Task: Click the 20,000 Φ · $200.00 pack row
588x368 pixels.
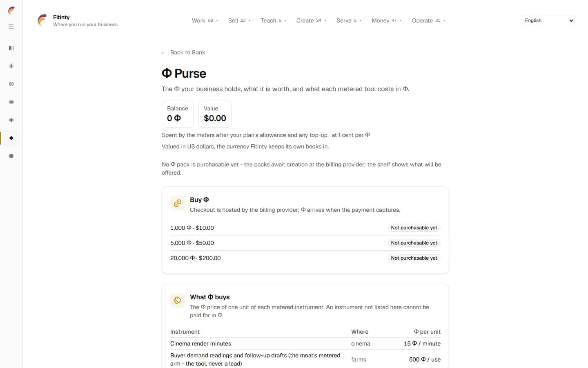Action: click(x=305, y=258)
